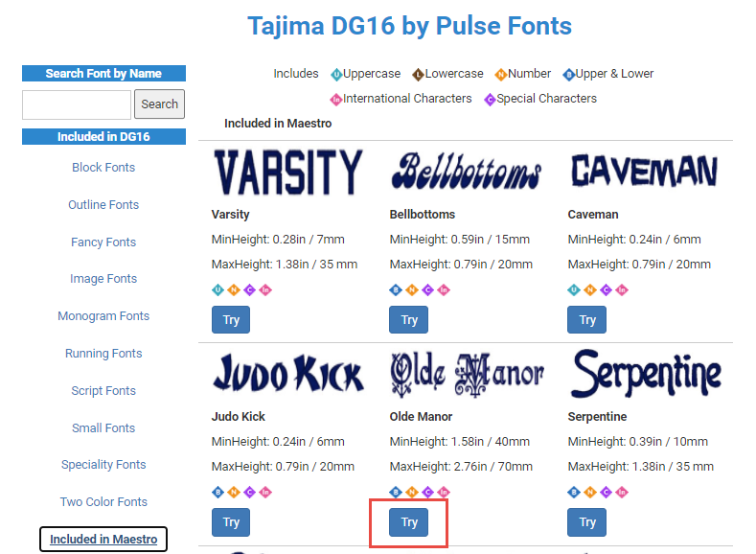Click the Bellbottoms font preview image

coord(467,173)
